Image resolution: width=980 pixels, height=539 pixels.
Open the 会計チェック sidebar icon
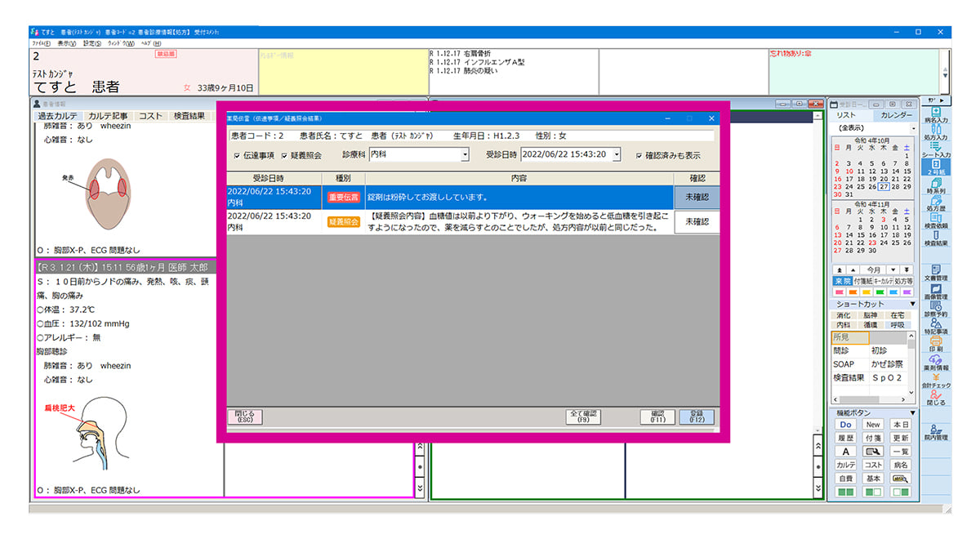(x=935, y=379)
